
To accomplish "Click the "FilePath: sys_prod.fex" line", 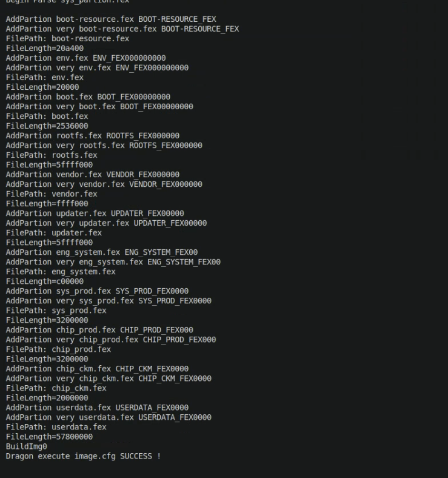I will tap(56, 311).
